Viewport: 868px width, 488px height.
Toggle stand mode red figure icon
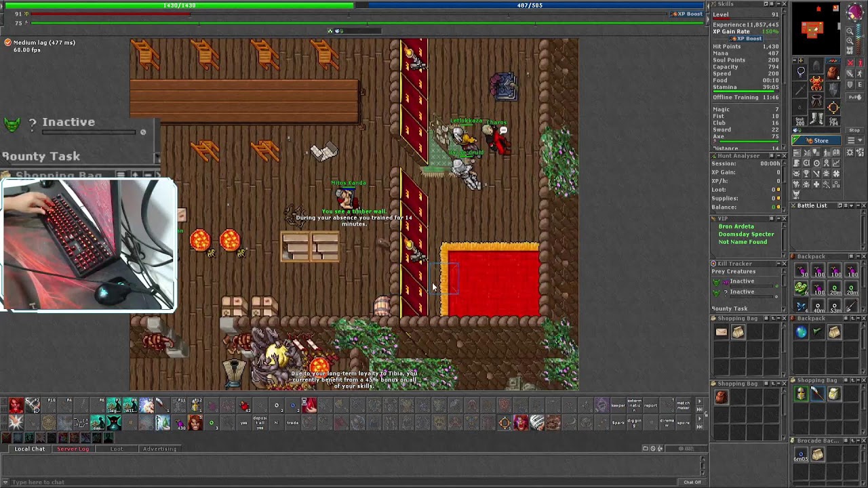860,62
